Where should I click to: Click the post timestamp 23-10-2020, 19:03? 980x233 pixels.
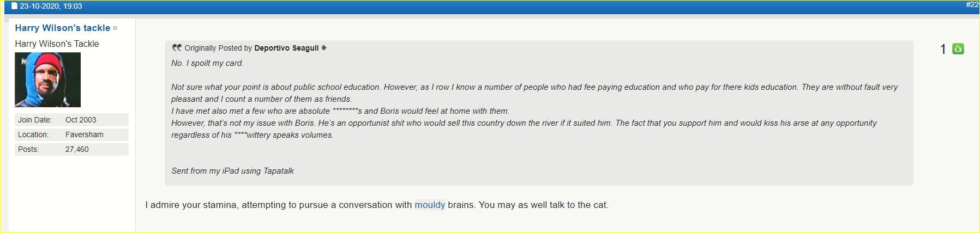(51, 6)
